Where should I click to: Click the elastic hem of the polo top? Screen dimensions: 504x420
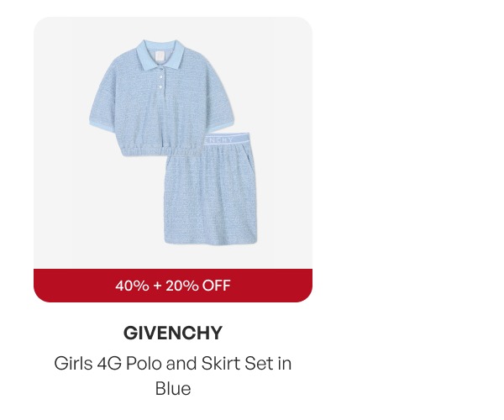[151, 150]
